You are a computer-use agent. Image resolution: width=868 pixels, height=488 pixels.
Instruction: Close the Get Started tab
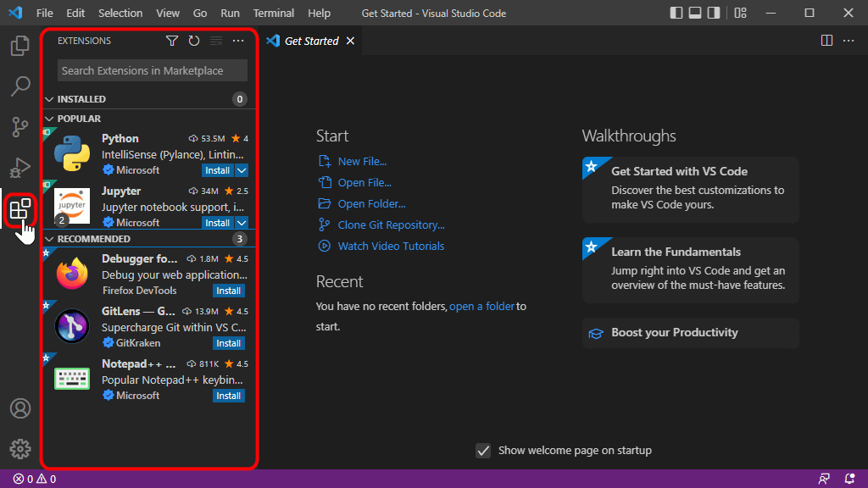[350, 41]
